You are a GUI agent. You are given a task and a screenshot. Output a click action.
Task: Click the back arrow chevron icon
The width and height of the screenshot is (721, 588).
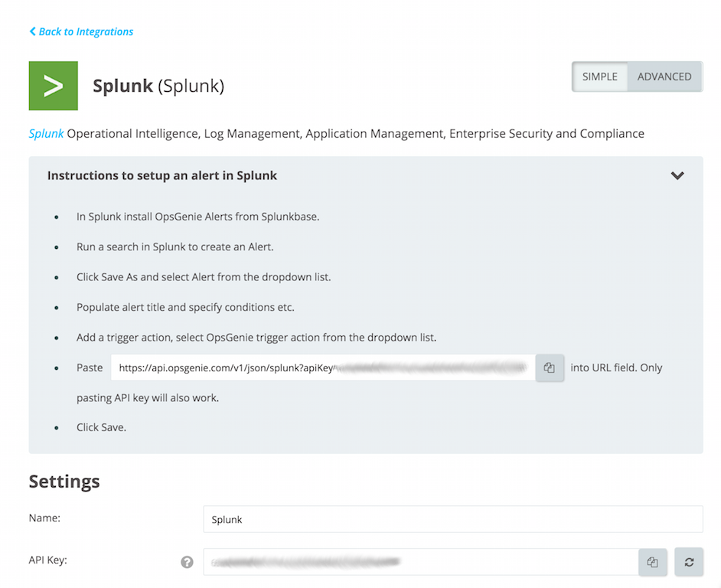31,31
